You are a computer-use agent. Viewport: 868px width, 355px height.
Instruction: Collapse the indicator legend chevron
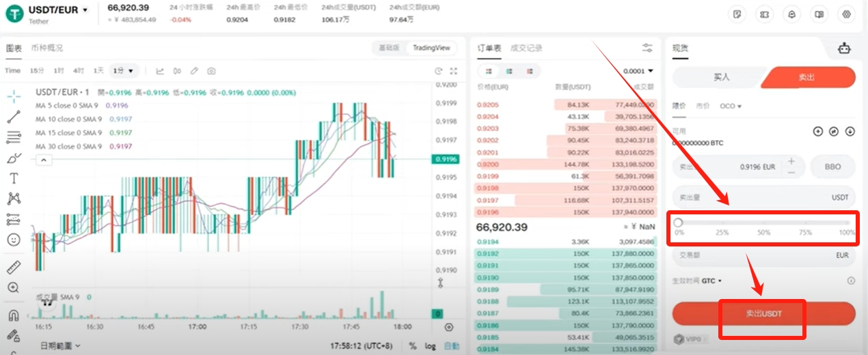click(43, 160)
